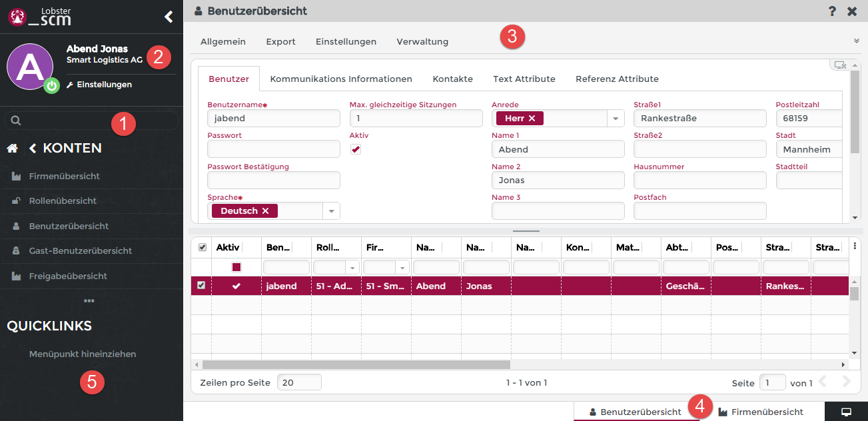Click the Postleitzahl field showing 68159
This screenshot has height=421, width=868.
[x=809, y=119]
